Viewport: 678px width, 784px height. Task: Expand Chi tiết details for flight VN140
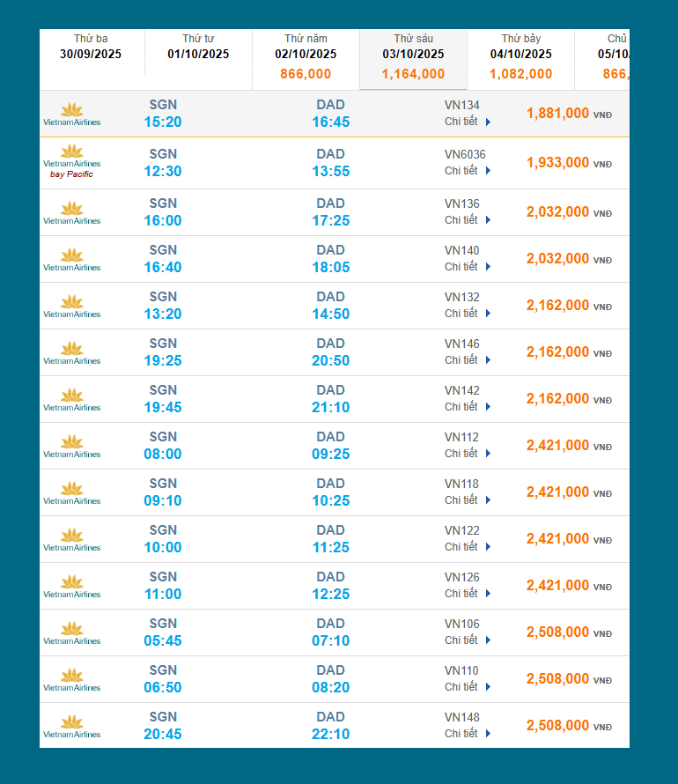(x=468, y=267)
